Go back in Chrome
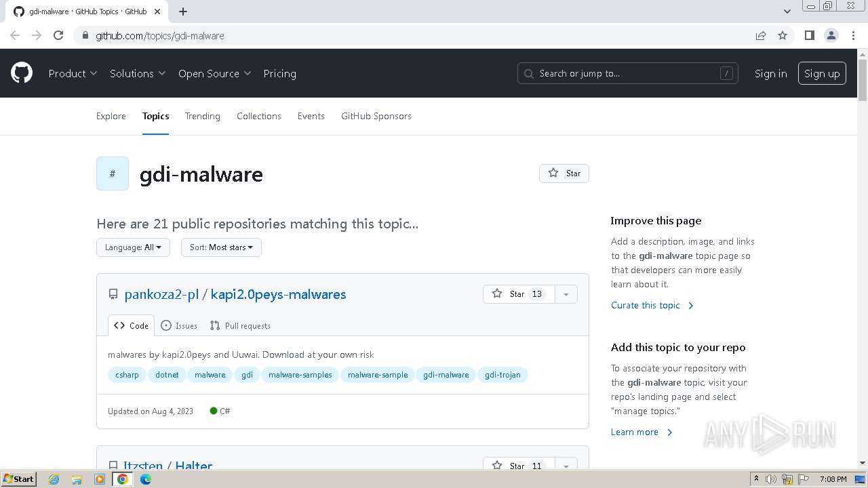The height and width of the screenshot is (488, 868). (x=15, y=35)
